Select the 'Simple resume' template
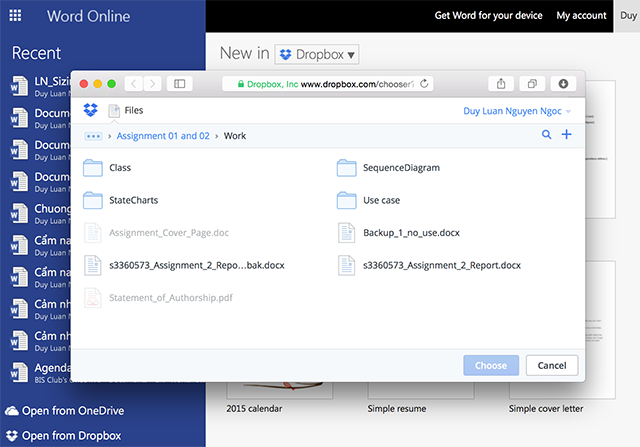Screen dimensions: 640x447 [x=397, y=409]
